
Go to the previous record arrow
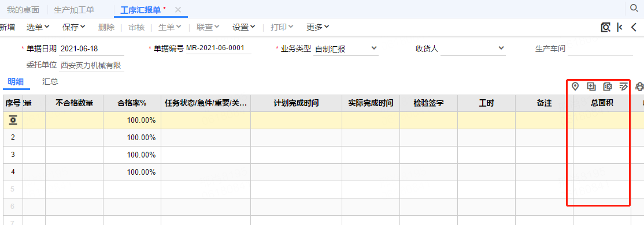(634, 28)
